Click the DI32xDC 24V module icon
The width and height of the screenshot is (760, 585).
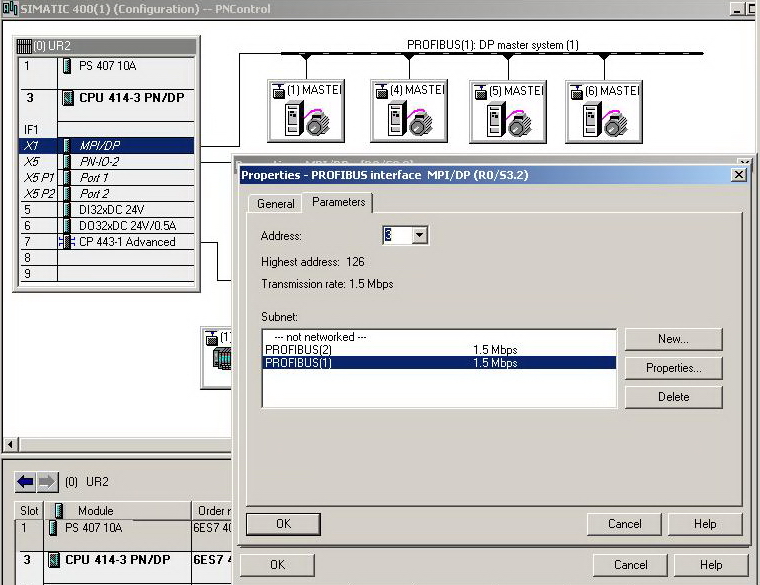[67, 209]
